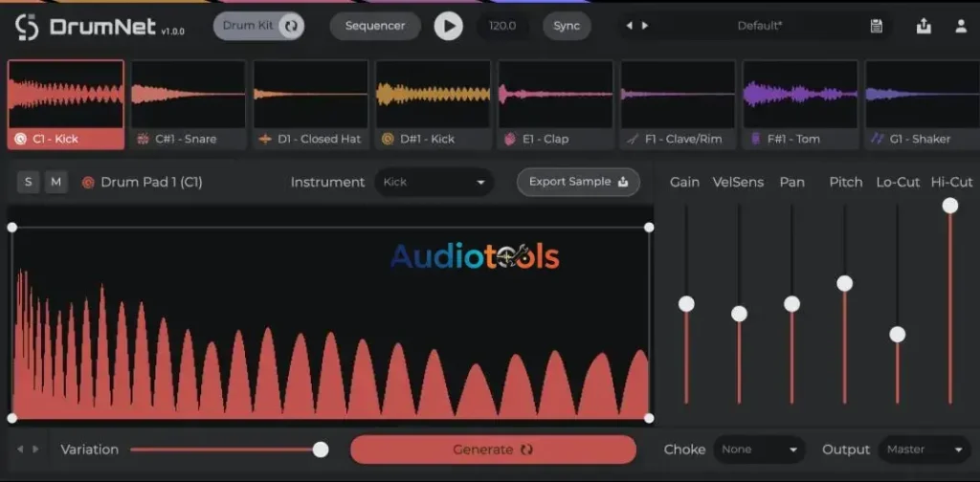Click the snare icon on C#1 - Snare pad
This screenshot has width=980, height=482.
click(x=144, y=140)
